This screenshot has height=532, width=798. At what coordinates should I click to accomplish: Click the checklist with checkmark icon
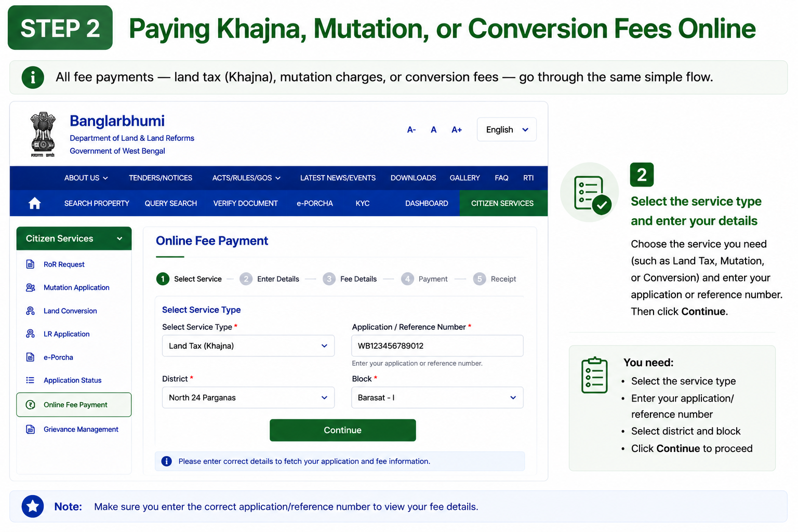590,193
